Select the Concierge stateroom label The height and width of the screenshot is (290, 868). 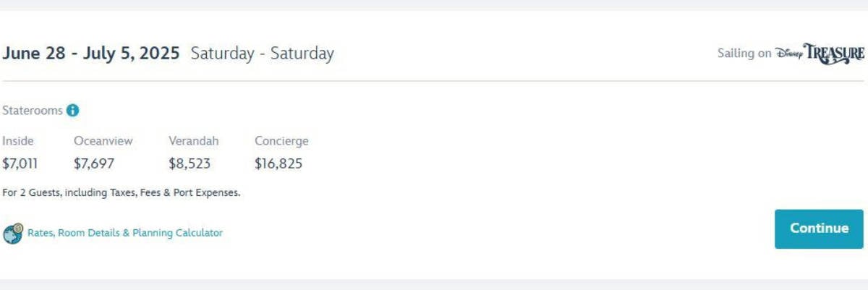click(281, 141)
